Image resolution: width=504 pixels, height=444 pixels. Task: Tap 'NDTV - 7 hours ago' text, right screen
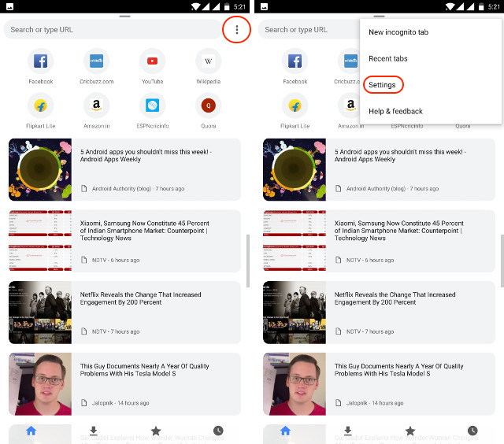coord(370,331)
